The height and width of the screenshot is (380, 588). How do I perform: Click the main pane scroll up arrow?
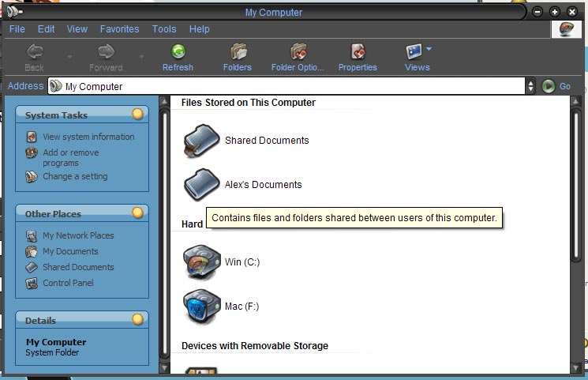click(x=576, y=101)
